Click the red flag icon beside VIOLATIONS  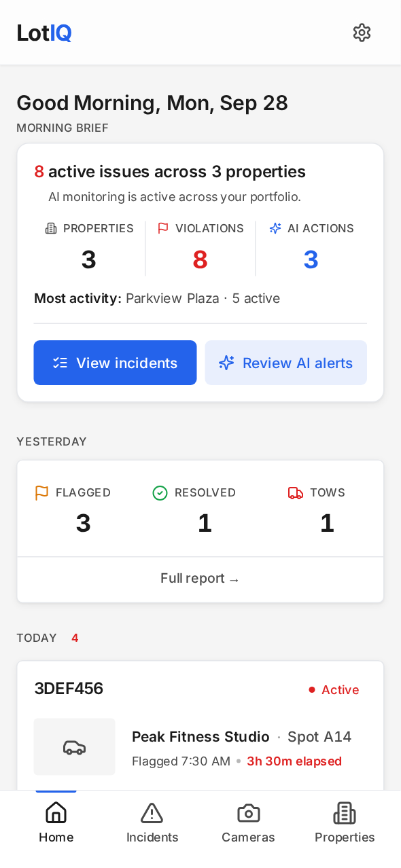(x=163, y=228)
